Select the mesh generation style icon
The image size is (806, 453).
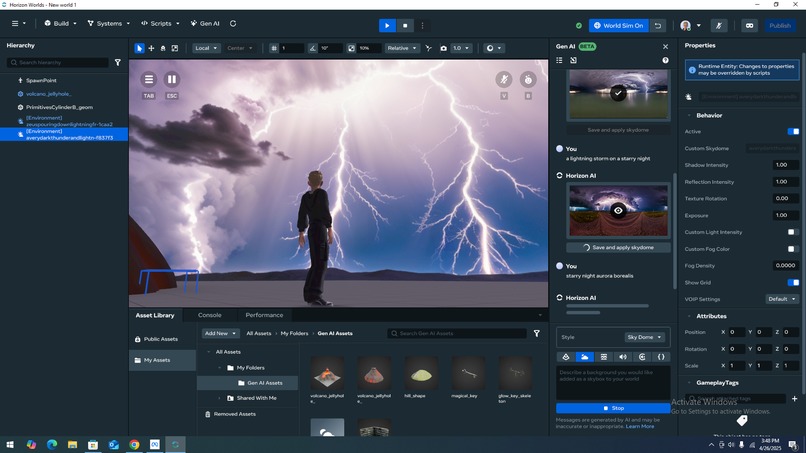[x=566, y=357]
